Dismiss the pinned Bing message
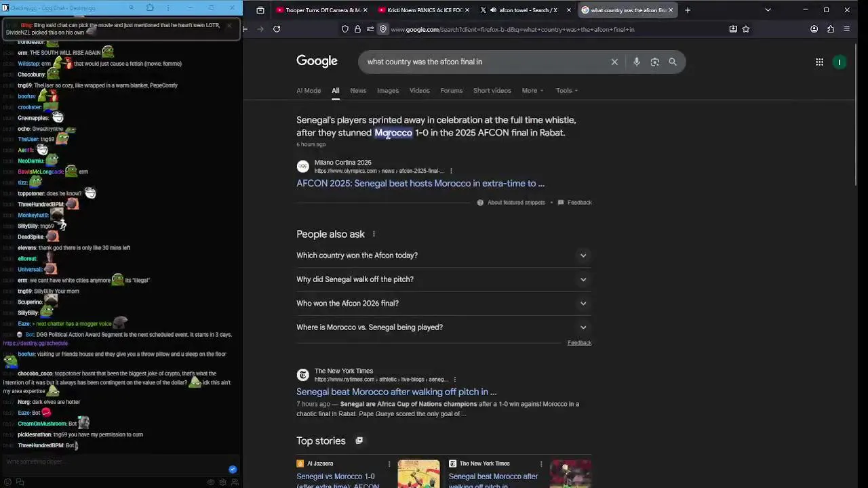Image resolution: width=868 pixels, height=488 pixels. (229, 26)
